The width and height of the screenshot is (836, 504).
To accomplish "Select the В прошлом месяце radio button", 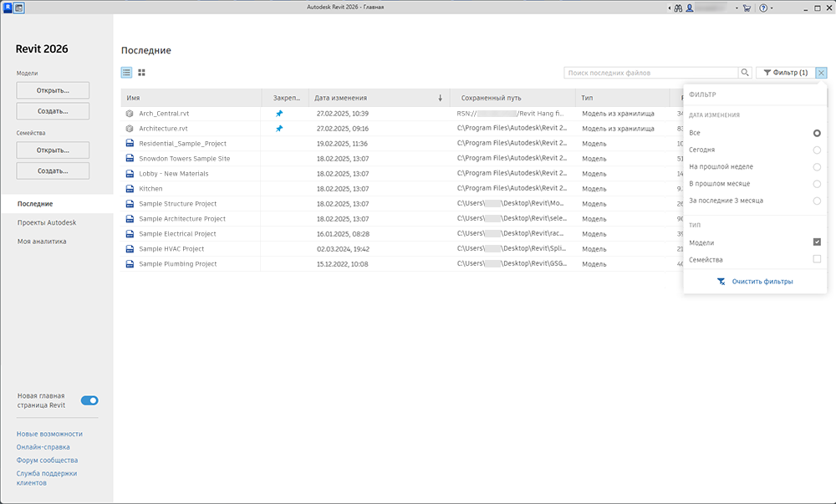I will [x=817, y=184].
